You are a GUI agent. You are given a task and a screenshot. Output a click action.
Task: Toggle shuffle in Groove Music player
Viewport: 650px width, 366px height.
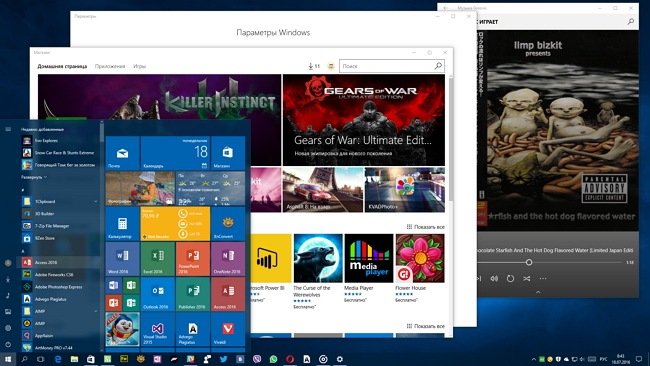coord(526,279)
